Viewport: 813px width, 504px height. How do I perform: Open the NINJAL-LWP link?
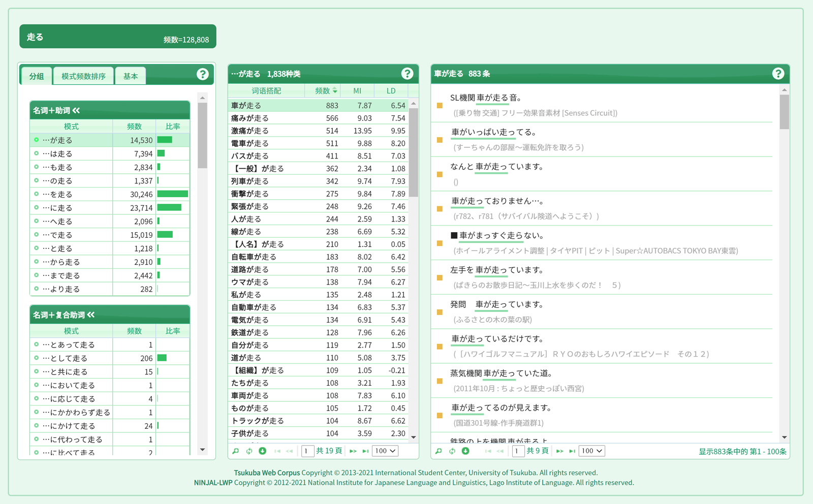click(213, 483)
